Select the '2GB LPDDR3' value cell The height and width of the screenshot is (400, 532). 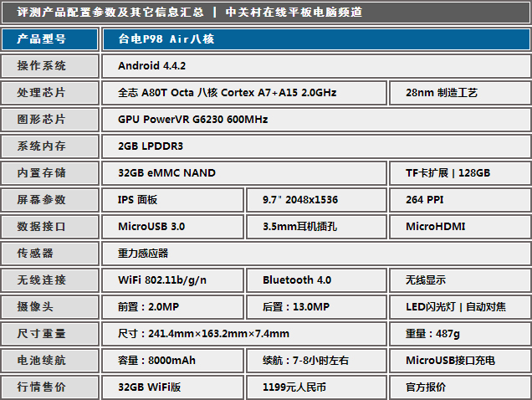(316, 146)
